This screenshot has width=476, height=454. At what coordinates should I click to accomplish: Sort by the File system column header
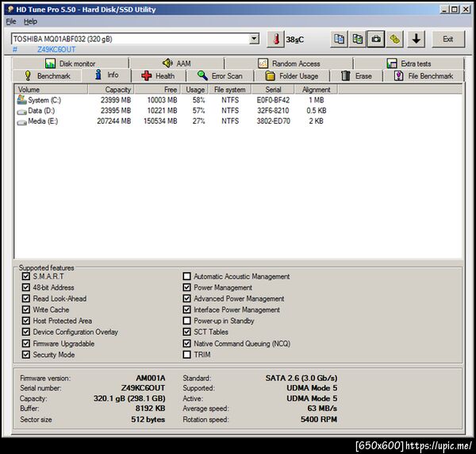[x=230, y=89]
